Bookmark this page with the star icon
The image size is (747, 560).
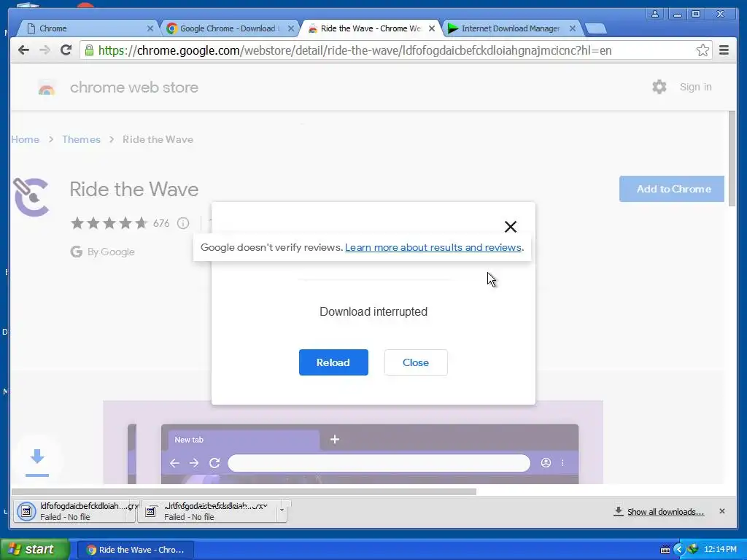(703, 50)
